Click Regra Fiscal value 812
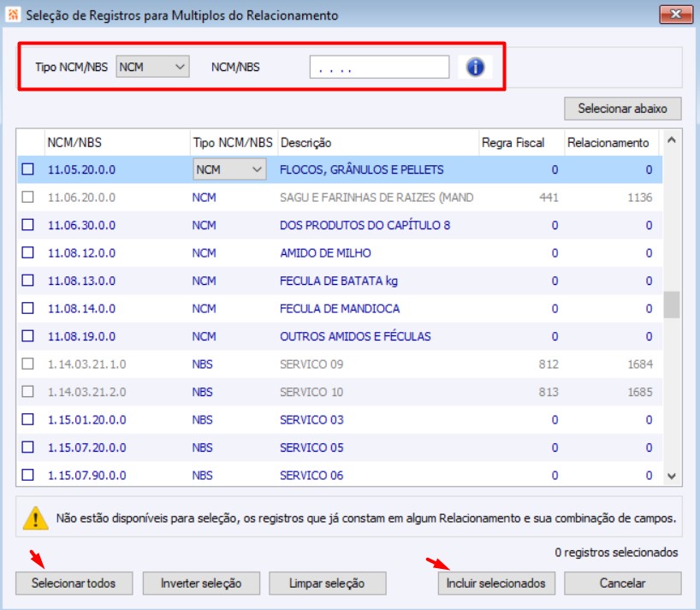700x610 pixels. coord(549,364)
